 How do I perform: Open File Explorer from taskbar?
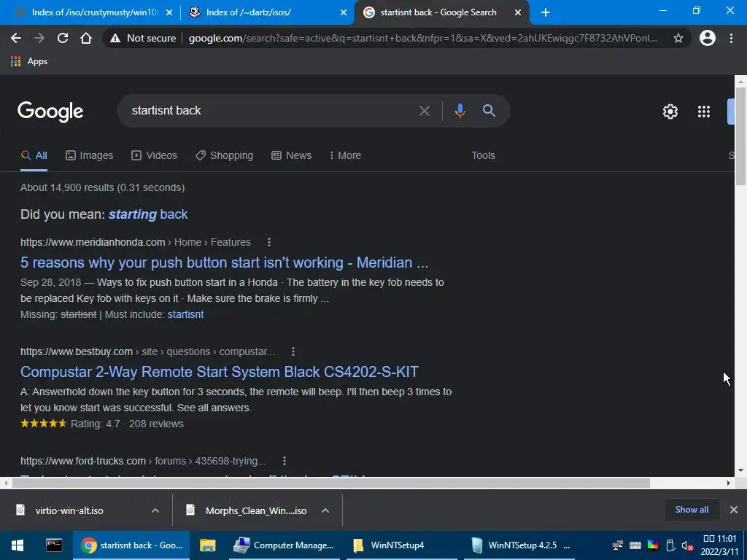208,545
